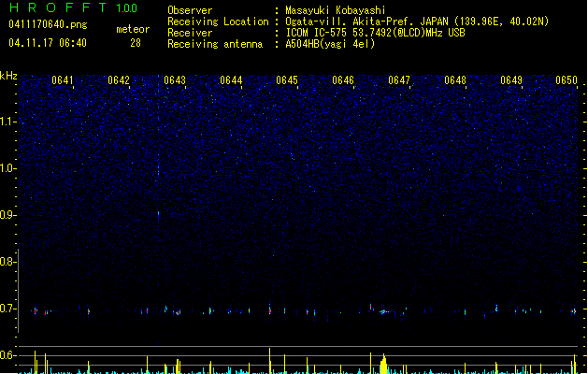Click the 0641 time marker
588x374 pixels.
tap(63, 80)
